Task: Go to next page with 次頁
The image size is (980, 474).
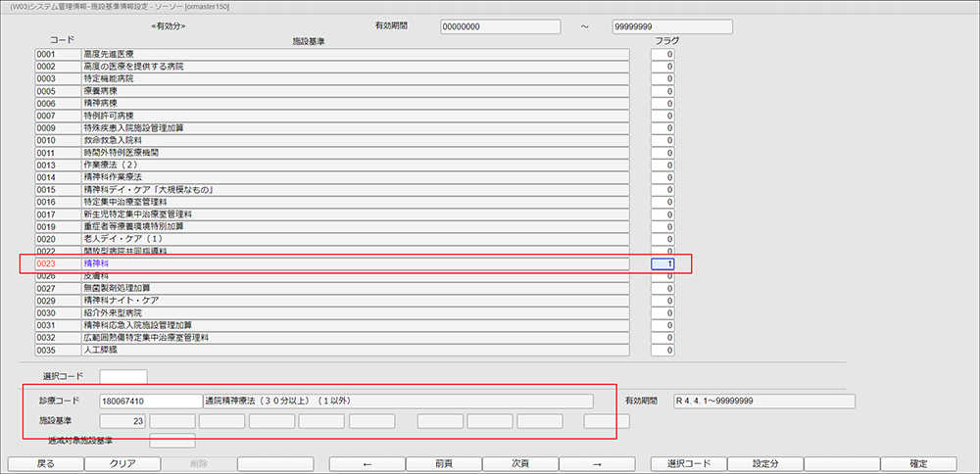Action: pos(519,464)
